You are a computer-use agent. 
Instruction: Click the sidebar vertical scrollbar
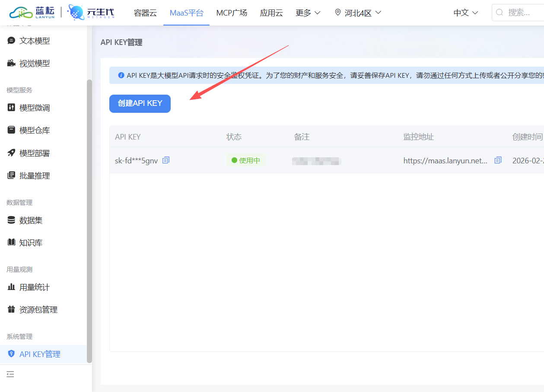point(89,221)
